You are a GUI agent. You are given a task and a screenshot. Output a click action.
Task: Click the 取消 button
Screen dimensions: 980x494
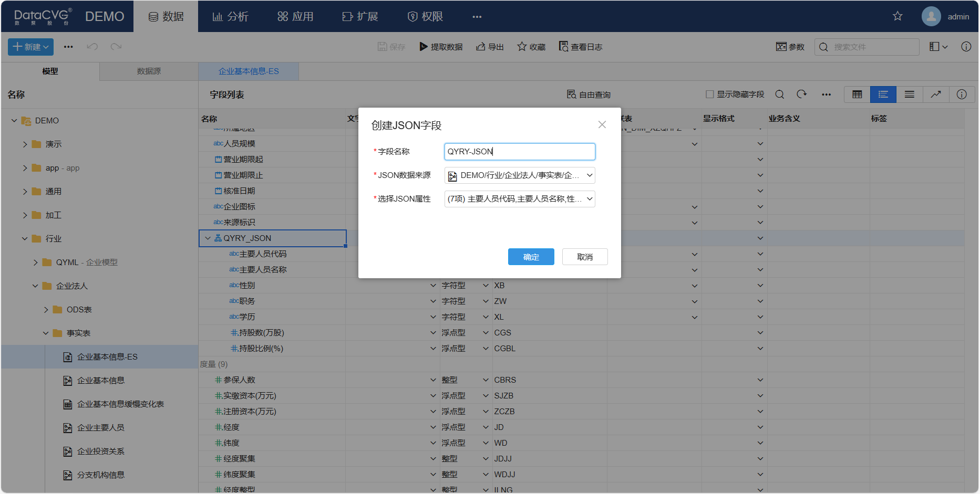584,257
